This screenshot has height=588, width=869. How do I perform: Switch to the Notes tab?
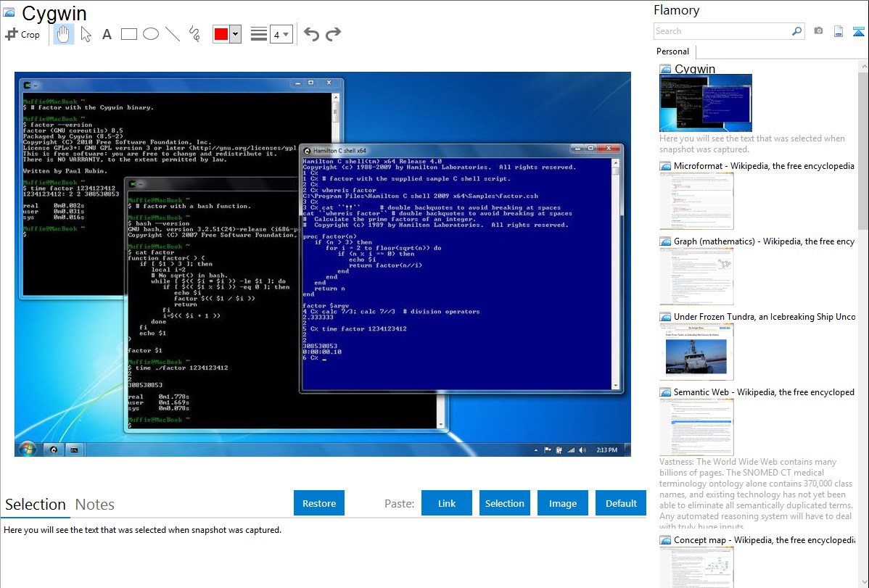click(x=95, y=505)
